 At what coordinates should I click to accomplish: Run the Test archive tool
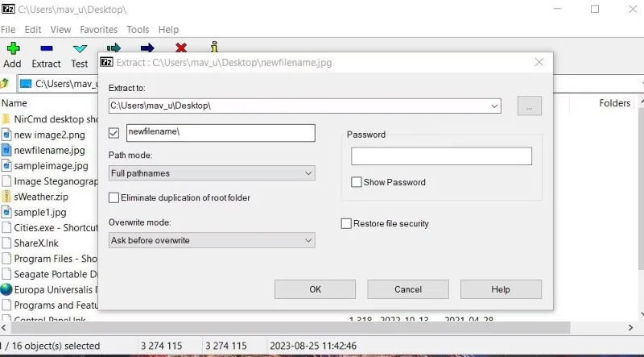coord(79,48)
